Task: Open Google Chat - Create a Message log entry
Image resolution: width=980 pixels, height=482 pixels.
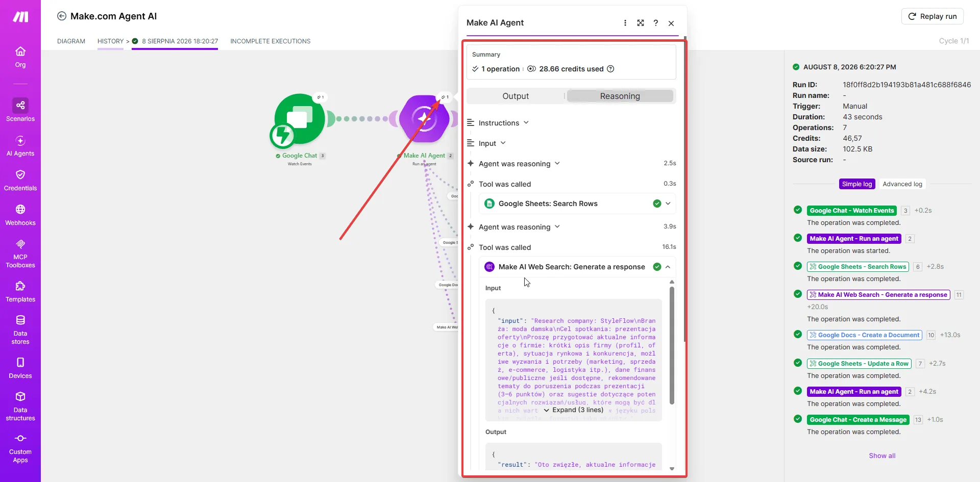Action: 858,420
